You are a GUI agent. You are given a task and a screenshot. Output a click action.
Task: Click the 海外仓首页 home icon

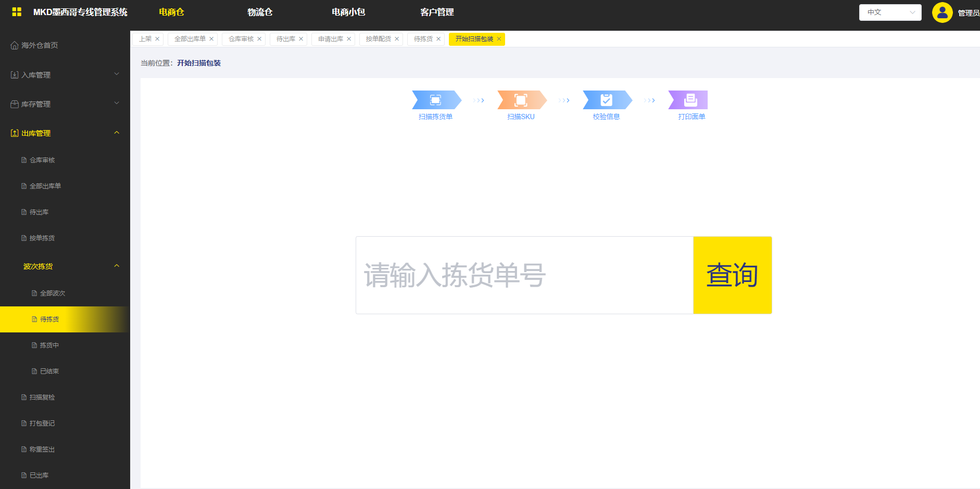tap(15, 46)
